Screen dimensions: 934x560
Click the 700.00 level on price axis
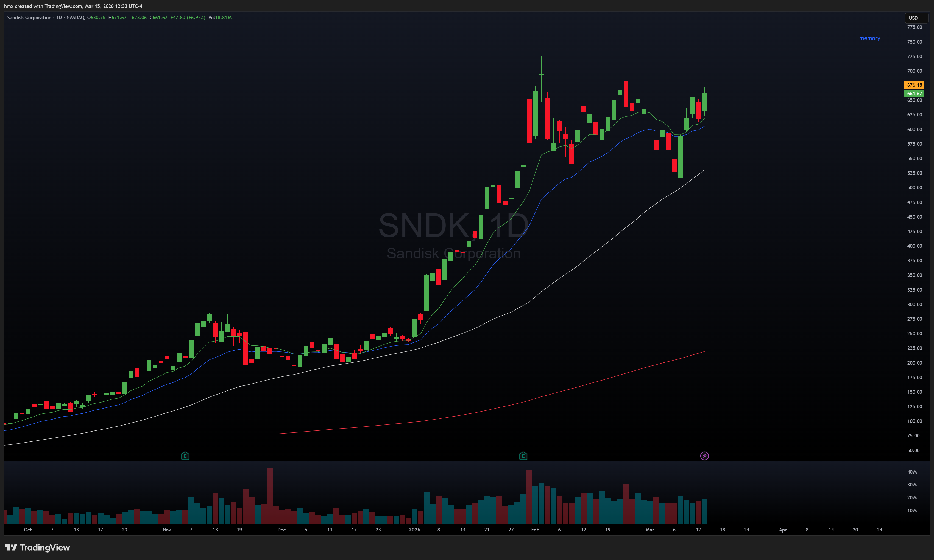tap(914, 71)
